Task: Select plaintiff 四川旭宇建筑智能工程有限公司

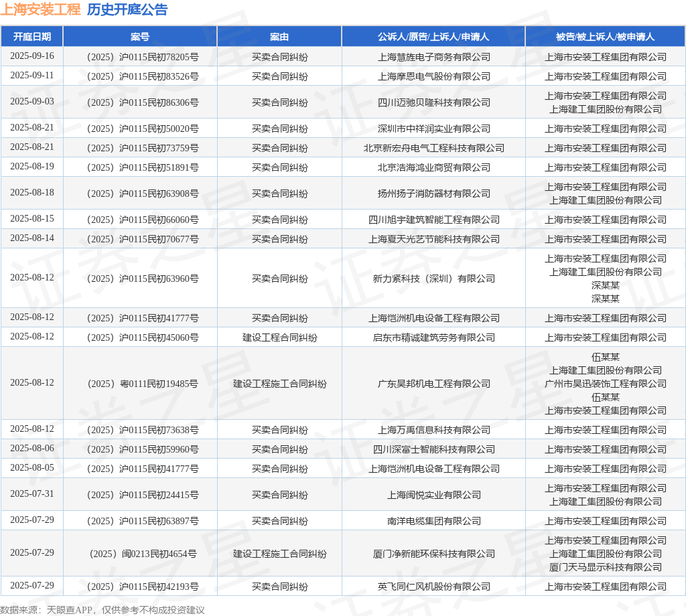Action: pos(433,220)
